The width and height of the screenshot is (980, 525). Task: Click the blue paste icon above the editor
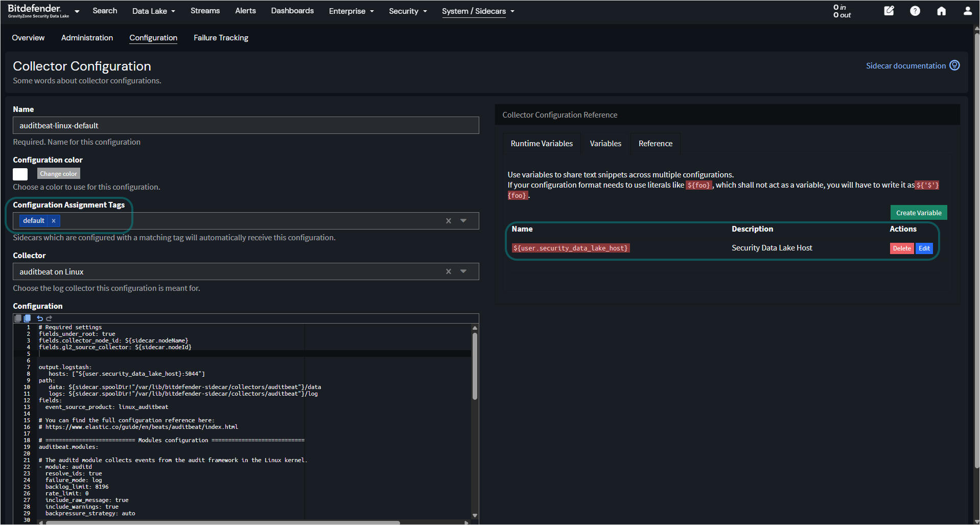[28, 318]
